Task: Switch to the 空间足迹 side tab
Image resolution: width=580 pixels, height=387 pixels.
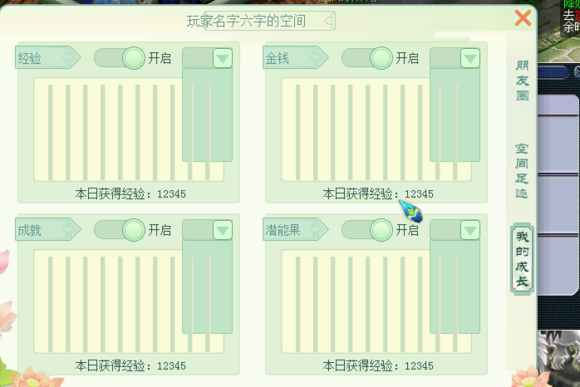Action: [x=522, y=171]
